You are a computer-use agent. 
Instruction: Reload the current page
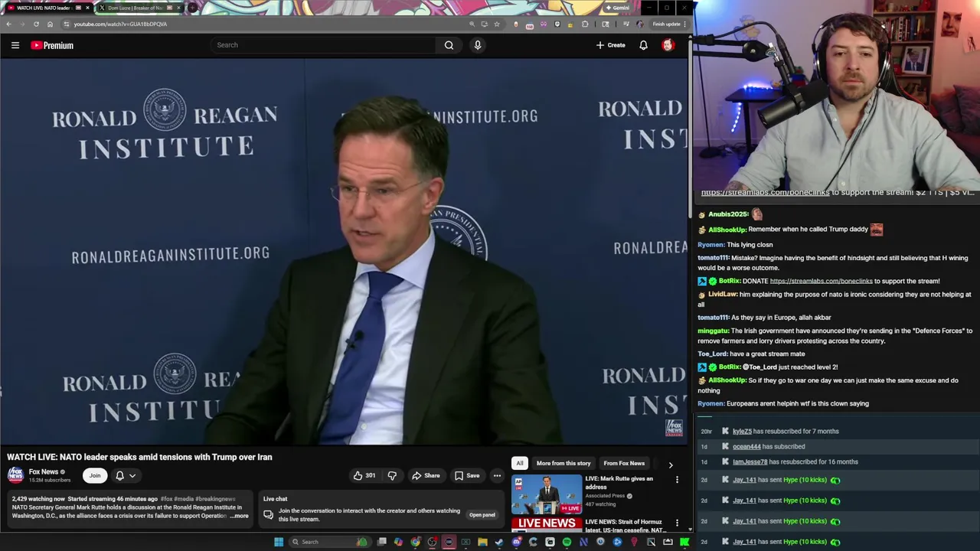pyautogui.click(x=36, y=24)
